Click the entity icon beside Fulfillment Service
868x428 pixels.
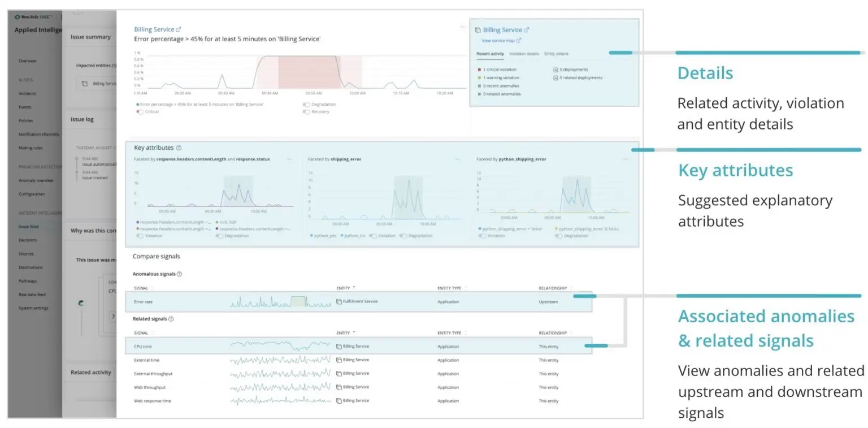click(339, 300)
